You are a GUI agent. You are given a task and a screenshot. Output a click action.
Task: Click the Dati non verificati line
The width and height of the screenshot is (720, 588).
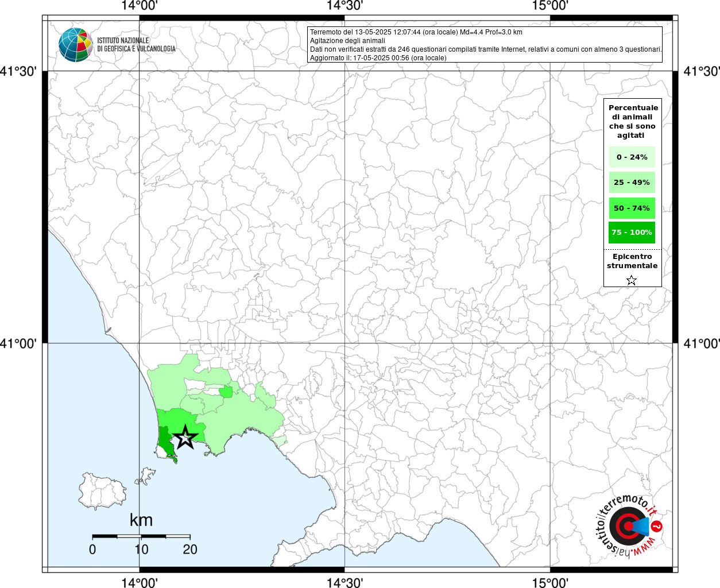click(x=486, y=49)
